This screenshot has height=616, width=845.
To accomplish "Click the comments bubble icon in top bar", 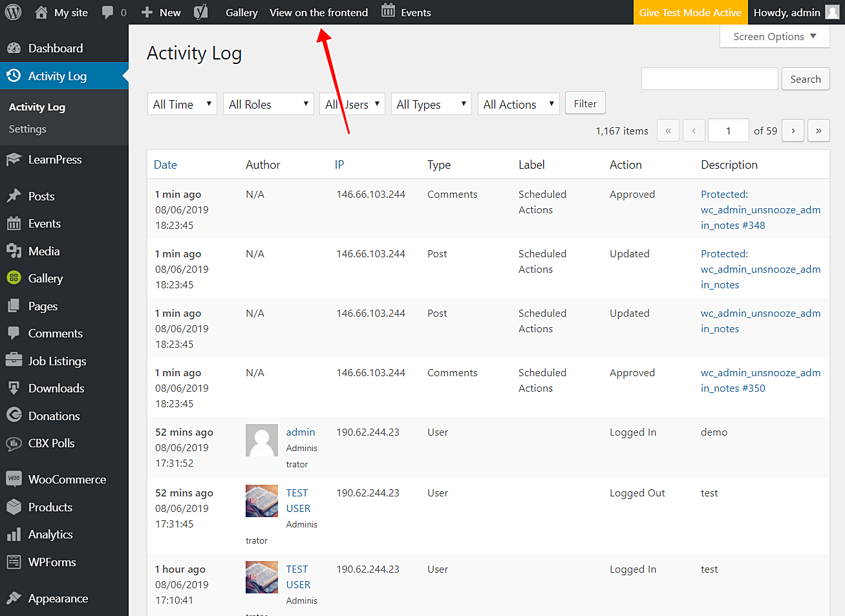I will (108, 12).
